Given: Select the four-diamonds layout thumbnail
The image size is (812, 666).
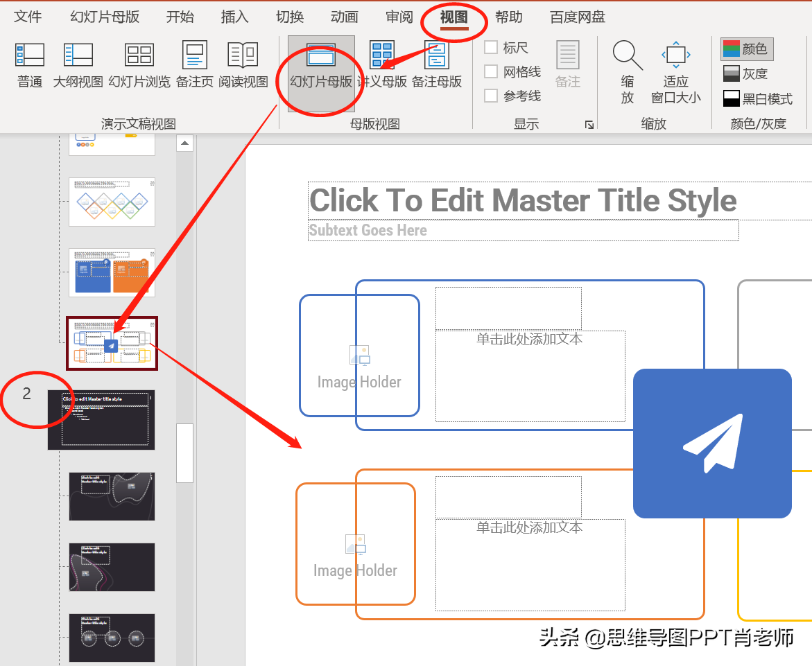Looking at the screenshot, I should pos(112,202).
